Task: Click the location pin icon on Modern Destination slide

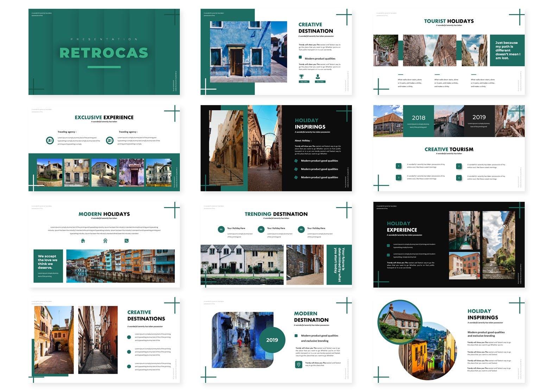Action: tap(299, 365)
